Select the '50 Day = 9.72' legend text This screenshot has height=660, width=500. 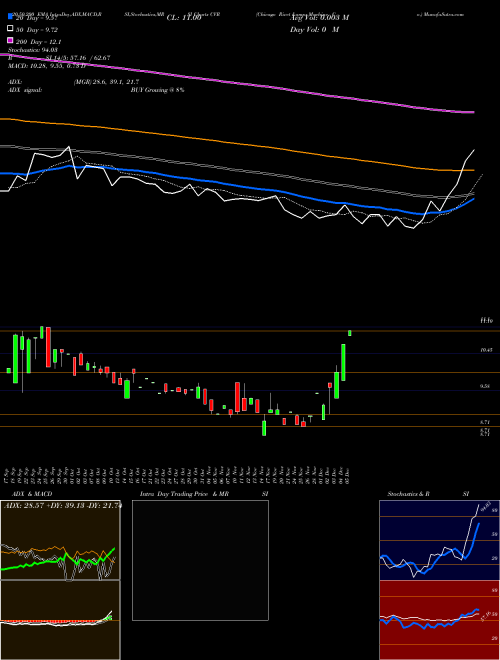pos(37,30)
